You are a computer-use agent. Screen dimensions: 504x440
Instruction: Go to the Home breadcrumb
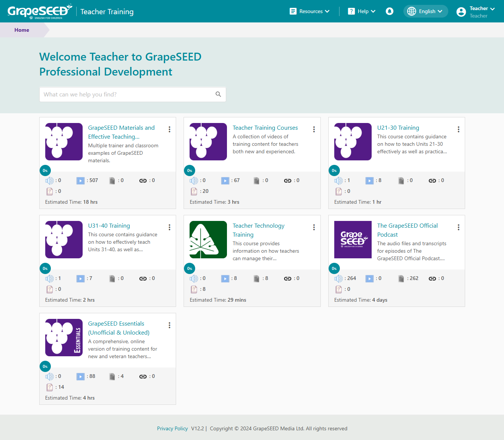click(x=22, y=30)
